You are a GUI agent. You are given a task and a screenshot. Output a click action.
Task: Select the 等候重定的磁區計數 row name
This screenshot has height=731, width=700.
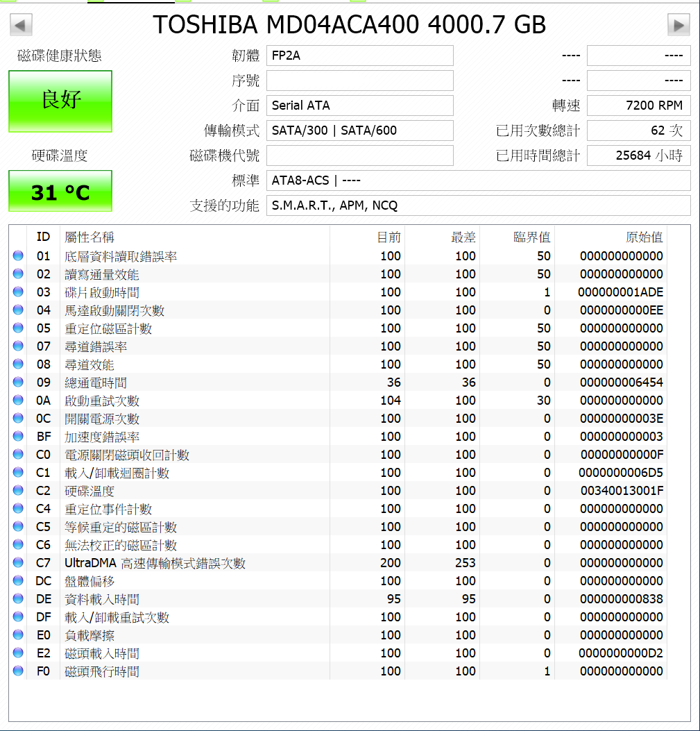click(x=121, y=528)
